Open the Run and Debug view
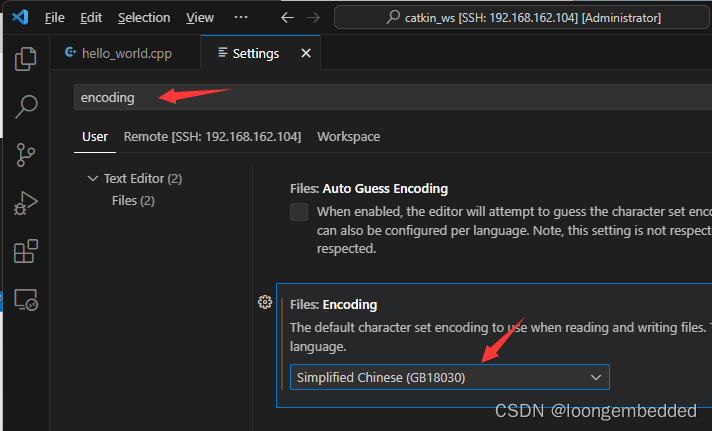Screen dimensions: 712x431 click(25, 203)
